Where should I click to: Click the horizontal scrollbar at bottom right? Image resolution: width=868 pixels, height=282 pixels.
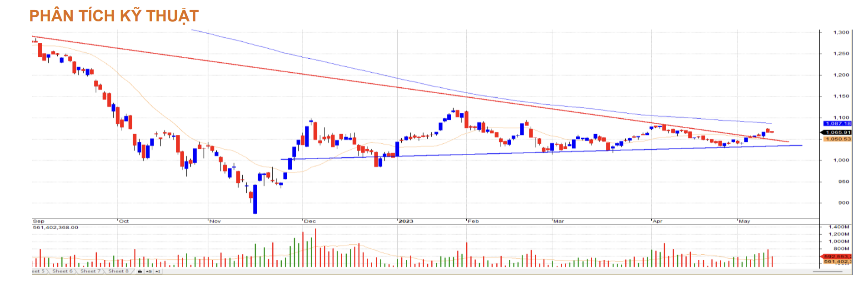point(827,272)
